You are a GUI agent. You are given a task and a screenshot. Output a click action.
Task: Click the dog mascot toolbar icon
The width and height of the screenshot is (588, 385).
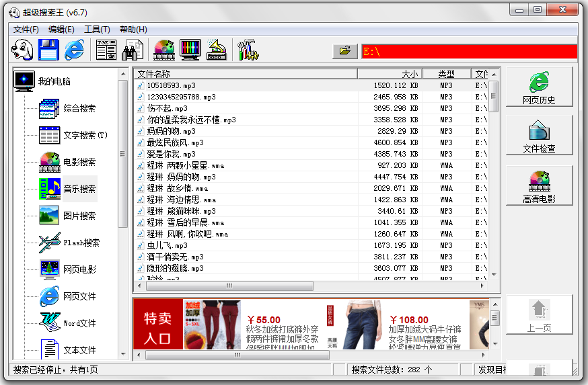point(22,50)
